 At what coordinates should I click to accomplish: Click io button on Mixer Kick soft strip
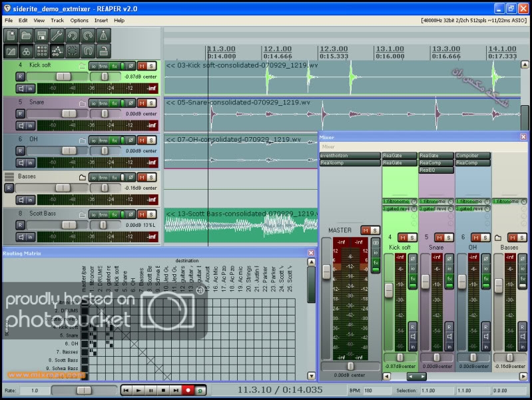413,269
